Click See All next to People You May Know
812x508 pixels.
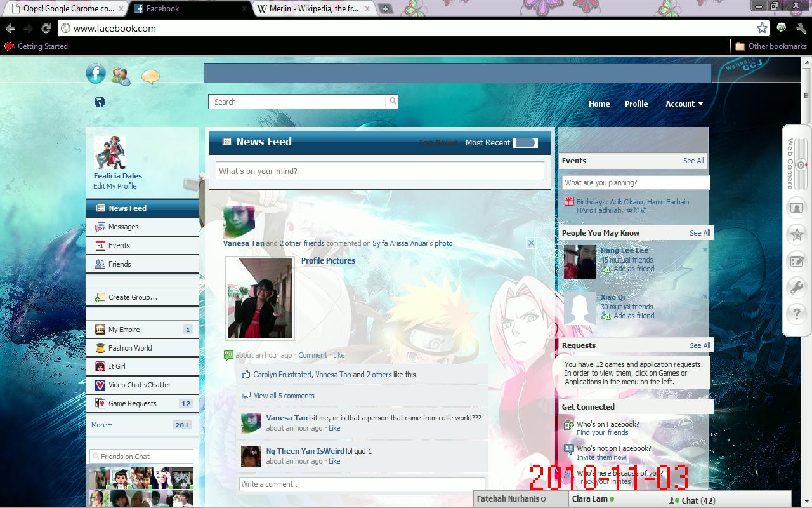[700, 233]
